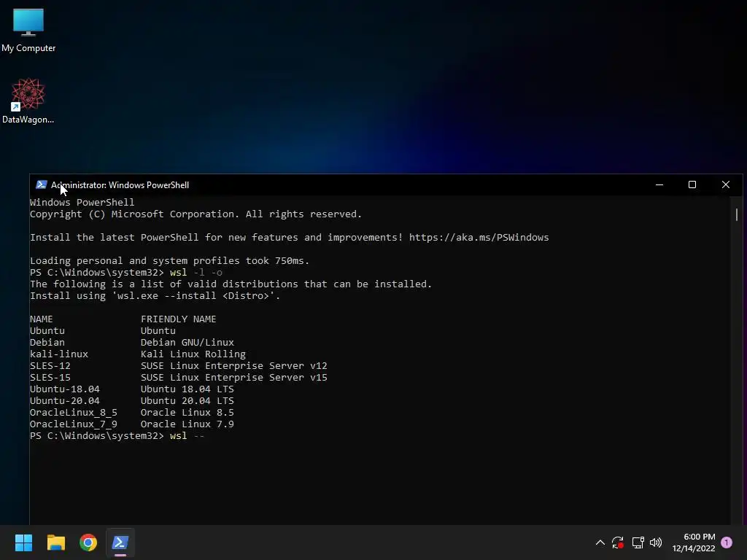The height and width of the screenshot is (560, 747).
Task: Click the 'NAME' column header text
Action: point(42,319)
